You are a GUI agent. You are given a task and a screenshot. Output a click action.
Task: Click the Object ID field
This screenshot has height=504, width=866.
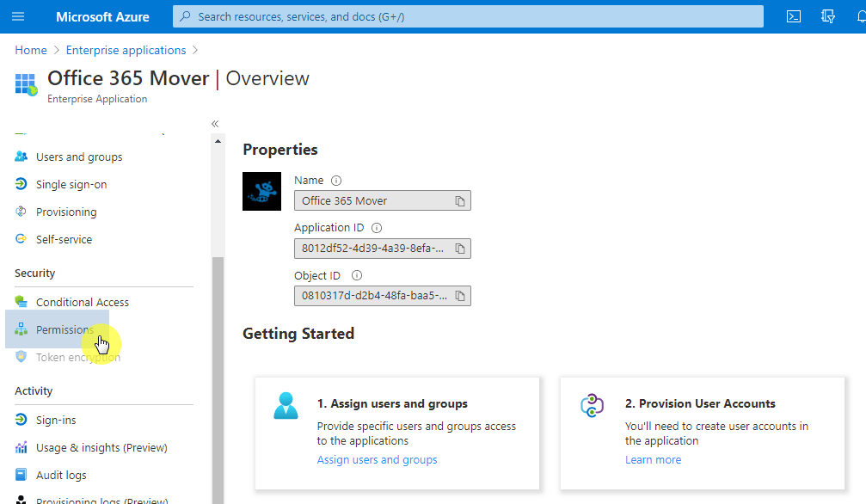pos(382,296)
